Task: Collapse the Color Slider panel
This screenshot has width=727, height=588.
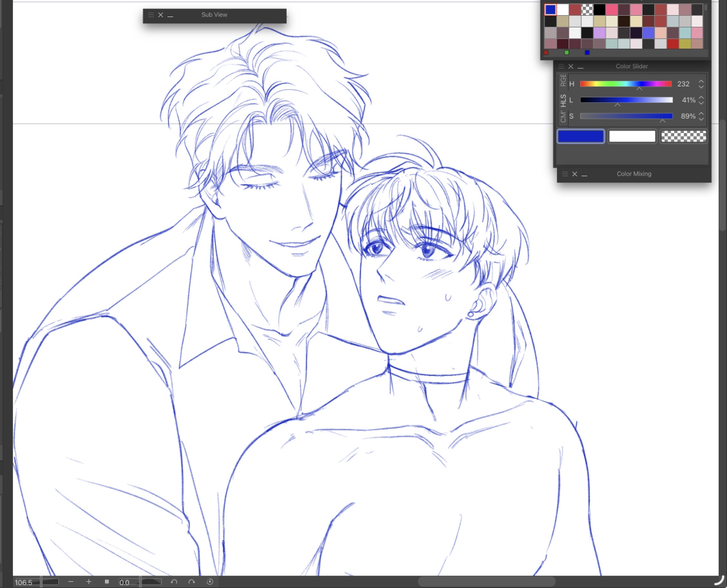Action: [581, 67]
